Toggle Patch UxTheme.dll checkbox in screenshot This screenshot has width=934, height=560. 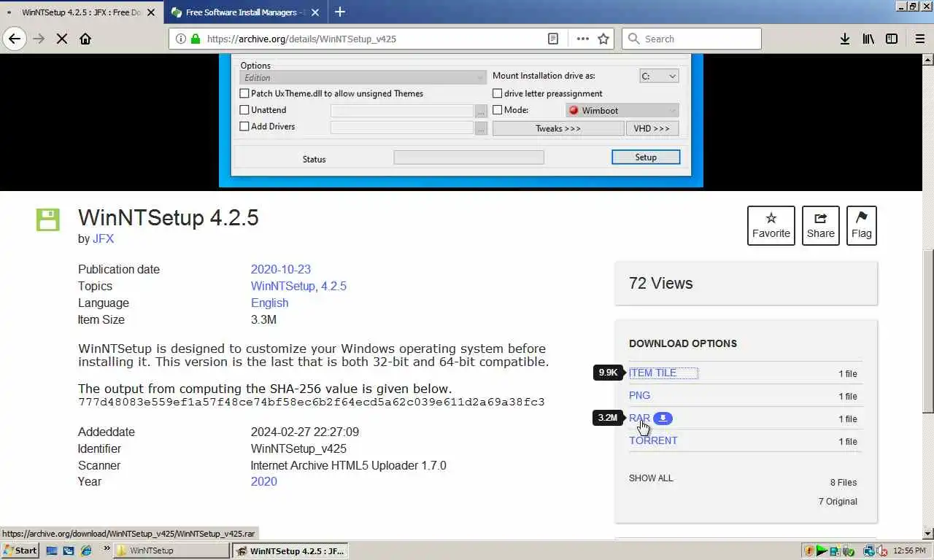244,93
